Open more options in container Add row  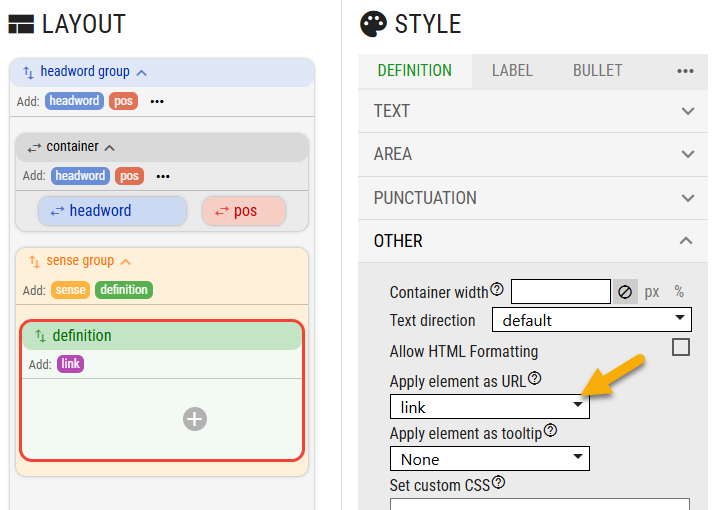click(163, 176)
